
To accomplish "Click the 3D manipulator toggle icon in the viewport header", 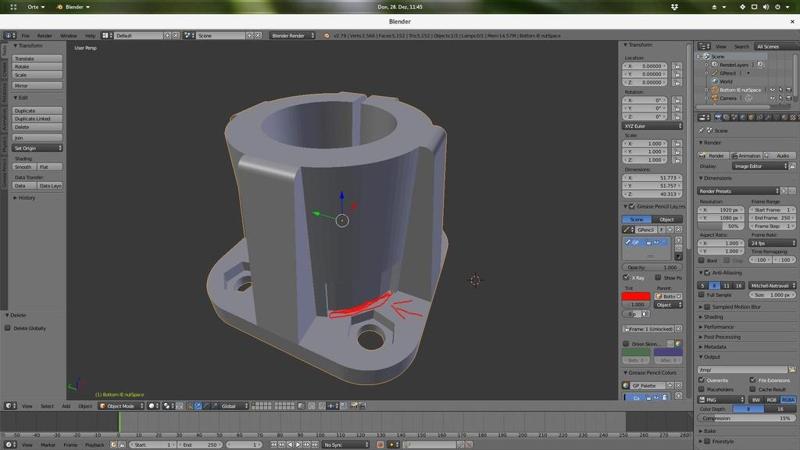I will click(x=199, y=406).
